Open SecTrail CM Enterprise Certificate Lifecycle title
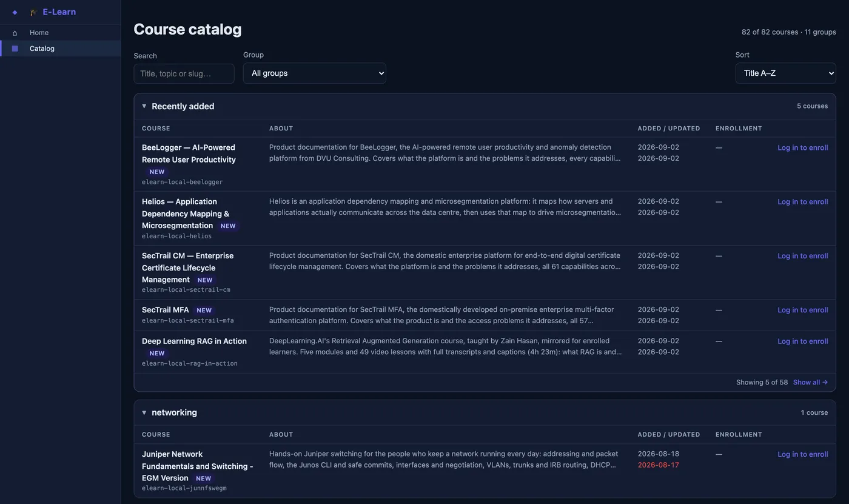849x504 pixels. pos(187,267)
